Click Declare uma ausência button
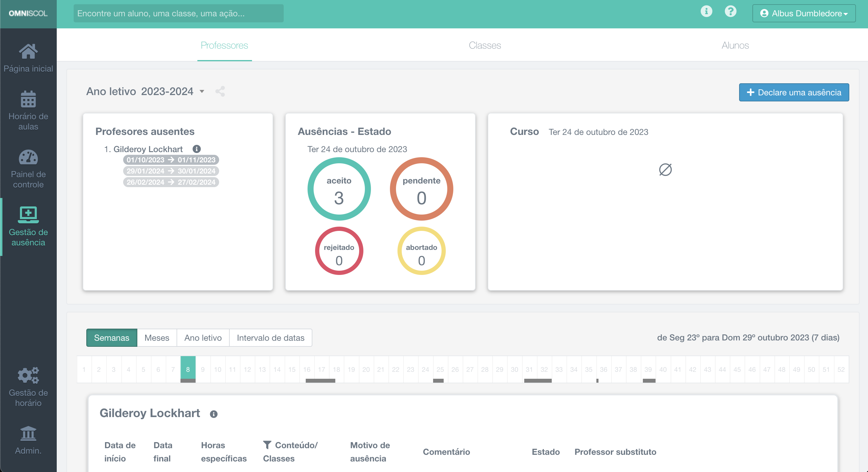868x472 pixels. (794, 92)
